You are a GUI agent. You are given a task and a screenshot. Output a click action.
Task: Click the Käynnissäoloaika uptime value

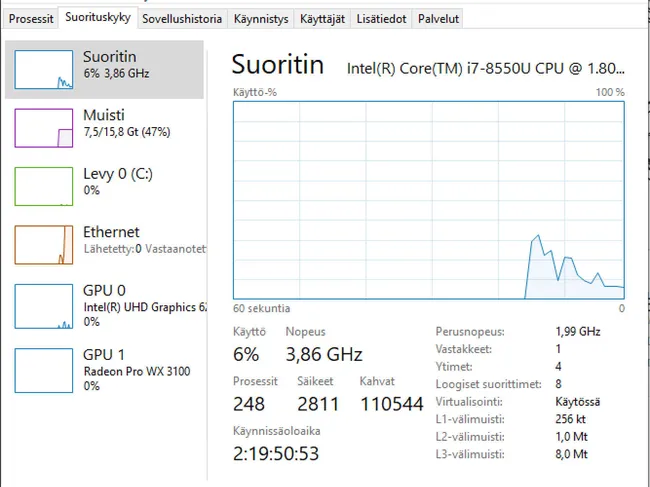coord(275,453)
